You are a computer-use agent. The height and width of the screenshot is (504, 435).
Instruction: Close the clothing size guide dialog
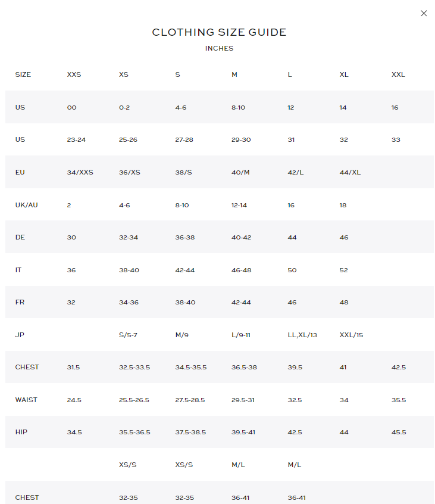tap(424, 14)
